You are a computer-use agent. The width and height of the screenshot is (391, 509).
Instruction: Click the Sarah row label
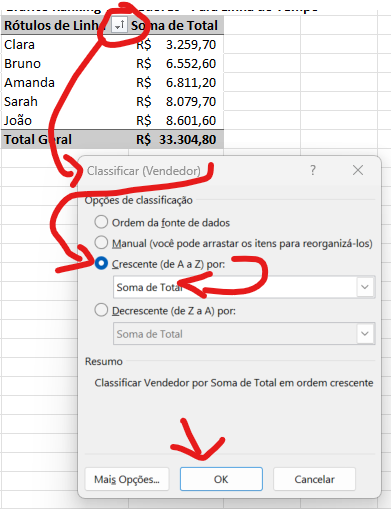(21, 102)
